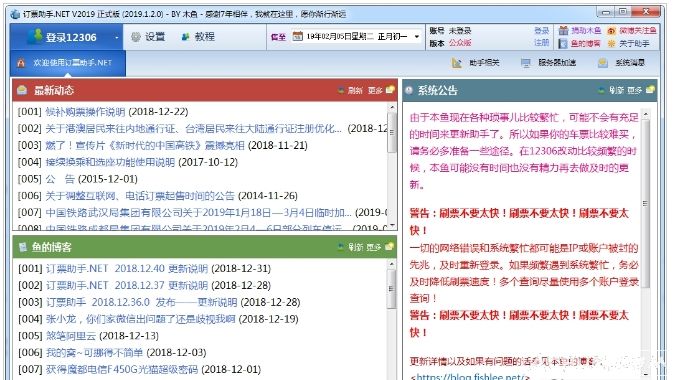Open the 鱼的博客 link in toolbar
The image size is (674, 380).
point(586,43)
